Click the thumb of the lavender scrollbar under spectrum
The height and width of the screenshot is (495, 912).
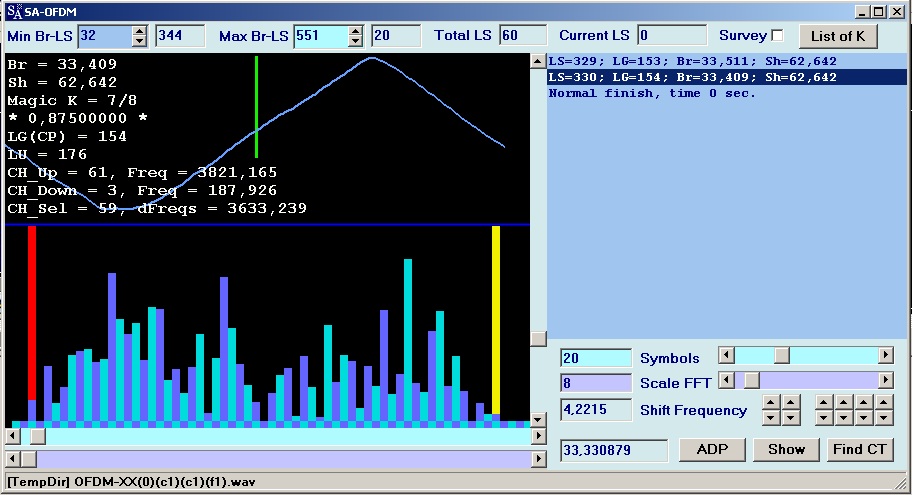click(28, 459)
